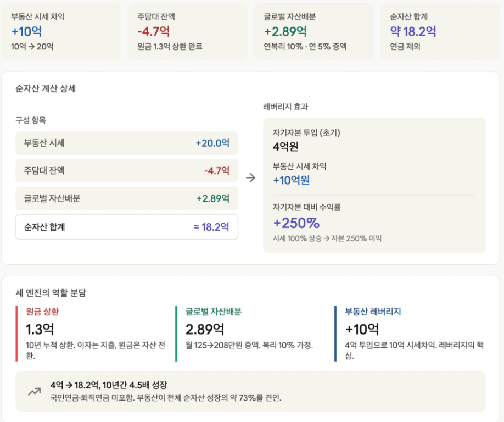Click the 주담대 잔액 -4.7억 row
This screenshot has height=422, width=504.
tap(127, 170)
